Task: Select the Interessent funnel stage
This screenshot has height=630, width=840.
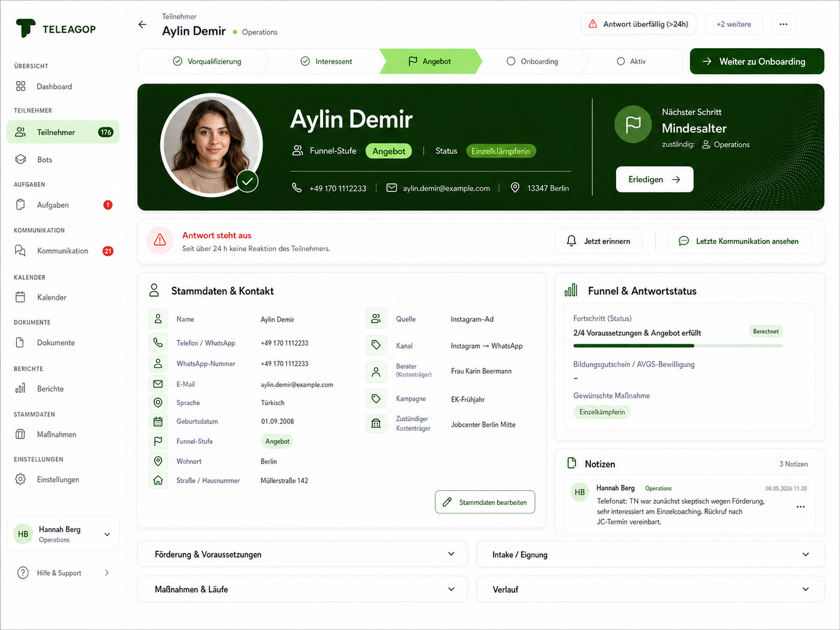Action: coord(327,61)
